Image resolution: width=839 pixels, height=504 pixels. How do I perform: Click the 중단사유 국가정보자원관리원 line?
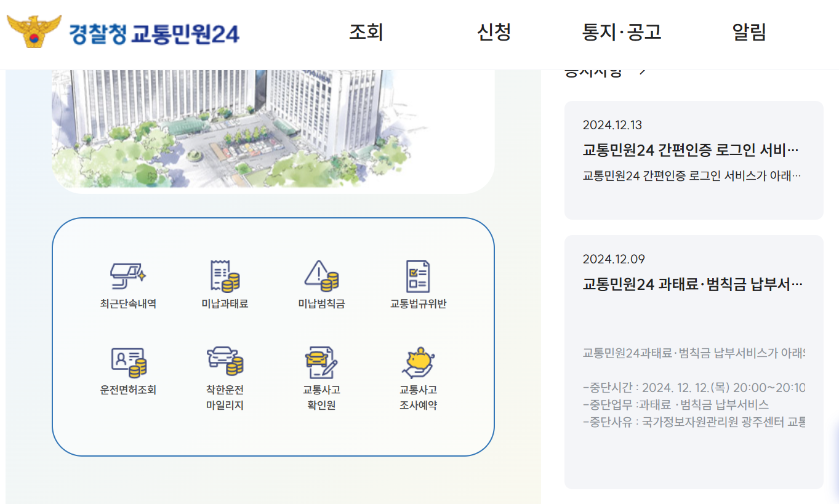click(x=694, y=422)
